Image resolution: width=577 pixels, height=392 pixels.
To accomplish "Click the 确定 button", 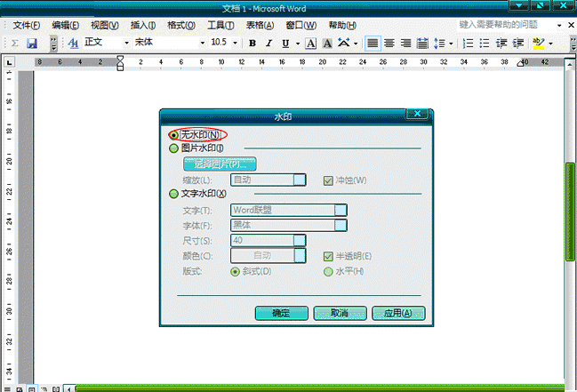I will click(x=282, y=313).
